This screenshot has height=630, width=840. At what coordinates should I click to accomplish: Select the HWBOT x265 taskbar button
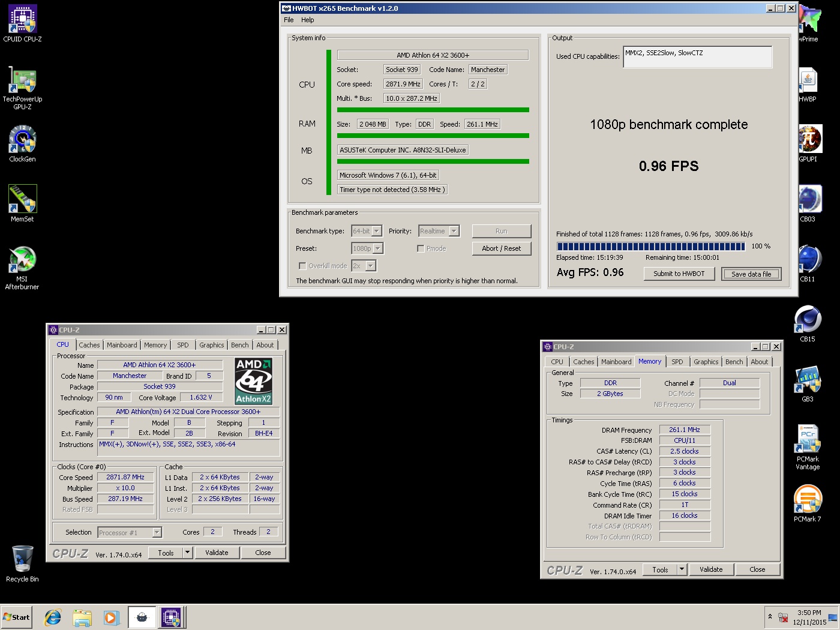click(142, 617)
